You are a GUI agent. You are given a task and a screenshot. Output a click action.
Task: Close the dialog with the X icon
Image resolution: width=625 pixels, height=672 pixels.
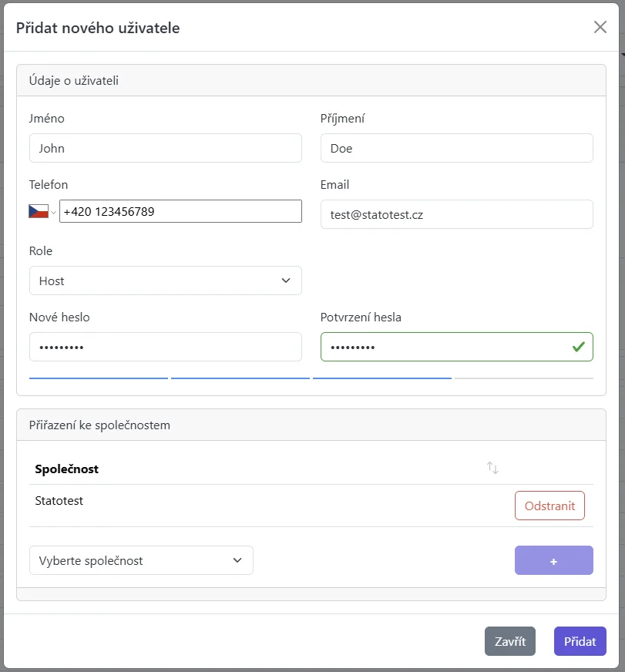coord(600,26)
